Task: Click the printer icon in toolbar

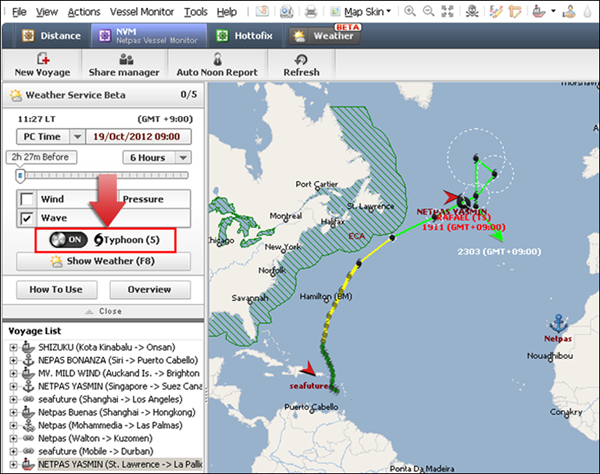Action: [x=311, y=12]
